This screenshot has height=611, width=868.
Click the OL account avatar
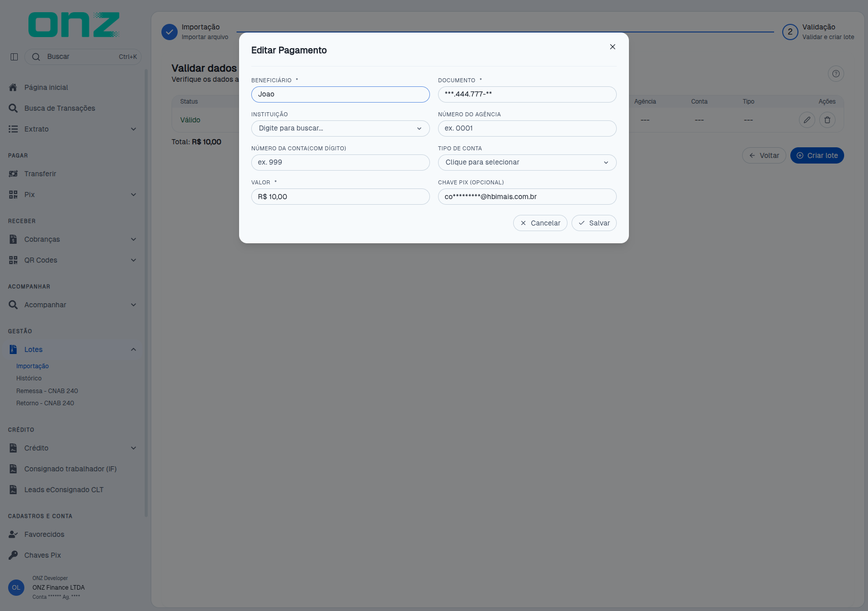[x=16, y=588]
